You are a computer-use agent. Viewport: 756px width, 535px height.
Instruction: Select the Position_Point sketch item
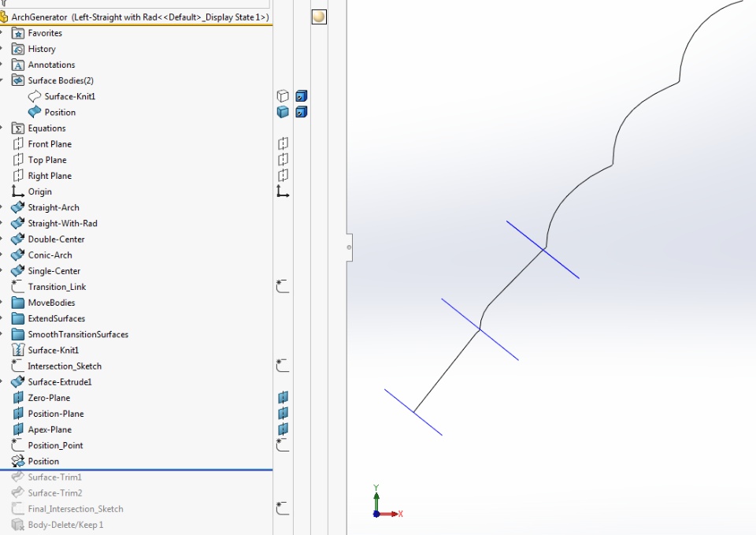pyautogui.click(x=55, y=446)
